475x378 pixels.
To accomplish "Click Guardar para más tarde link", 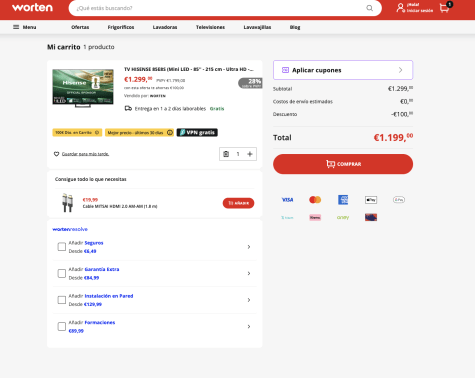I will [85, 154].
